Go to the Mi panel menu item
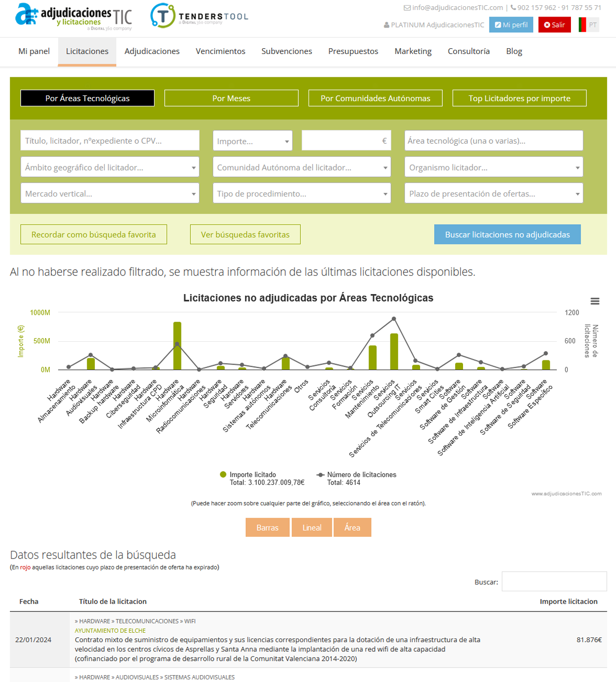The height and width of the screenshot is (682, 616). (34, 51)
